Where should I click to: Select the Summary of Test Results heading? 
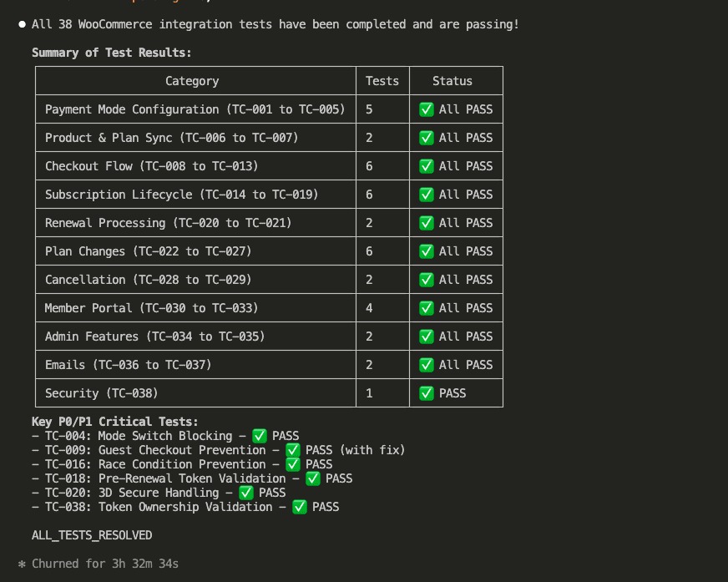pos(114,51)
